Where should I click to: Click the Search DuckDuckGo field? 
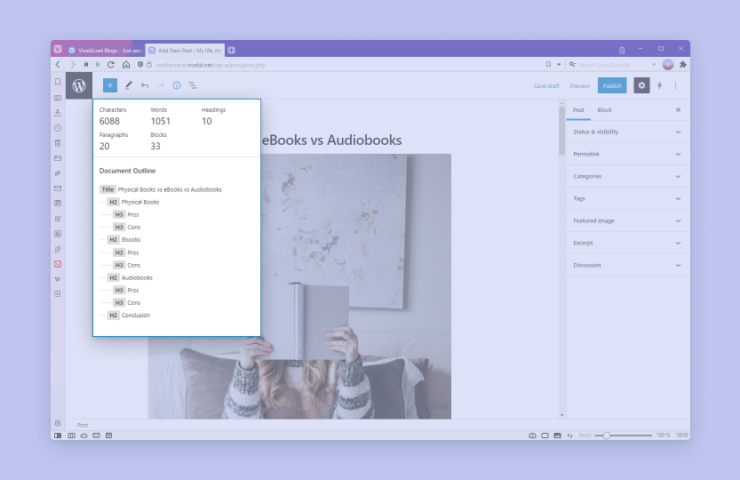[614, 65]
